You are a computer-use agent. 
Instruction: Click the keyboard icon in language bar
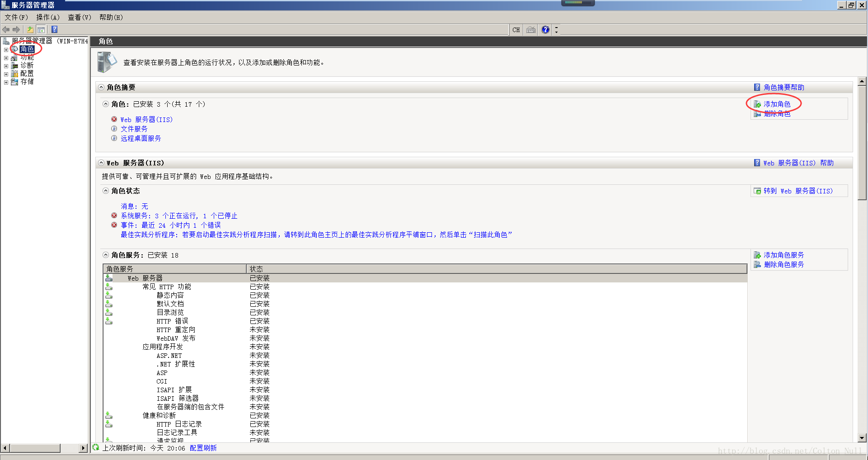pyautogui.click(x=531, y=30)
